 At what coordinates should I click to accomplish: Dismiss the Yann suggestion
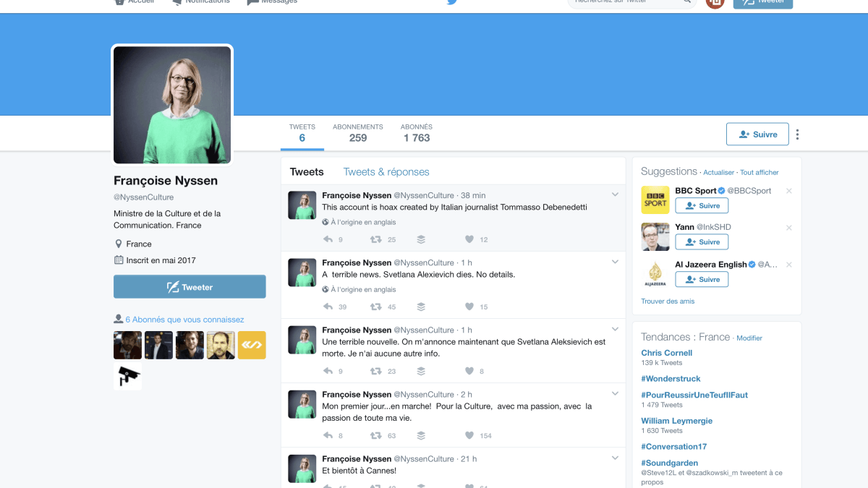(x=788, y=227)
